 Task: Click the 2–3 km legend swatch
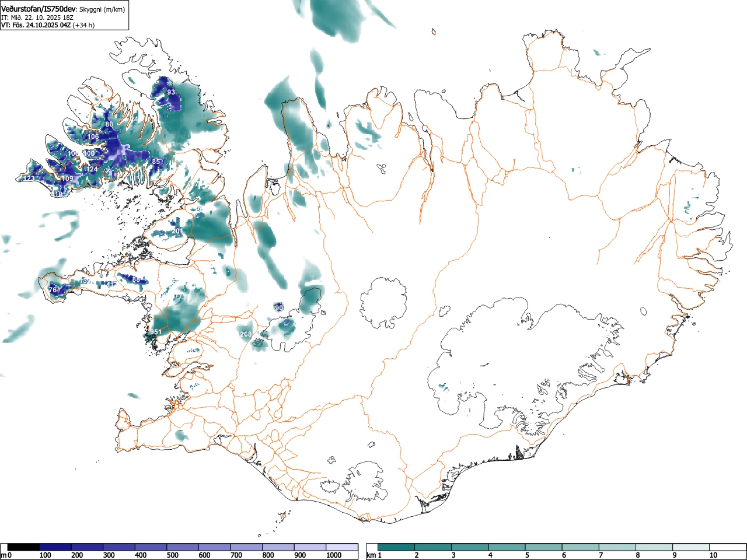pos(433,547)
